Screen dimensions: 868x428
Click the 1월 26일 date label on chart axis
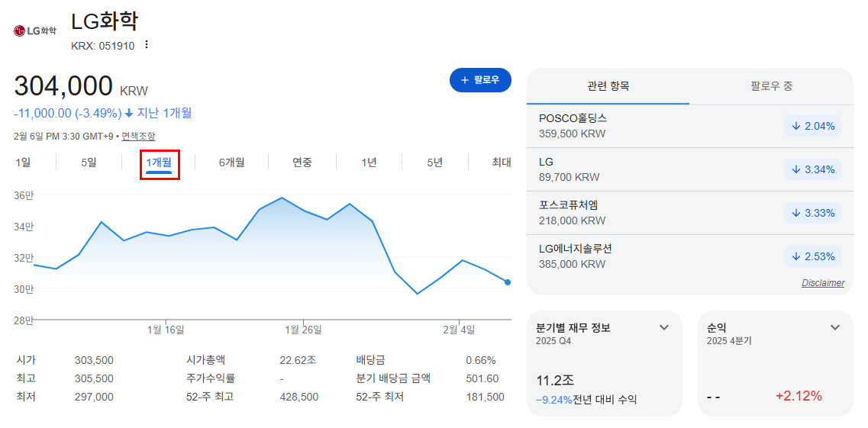click(x=303, y=330)
